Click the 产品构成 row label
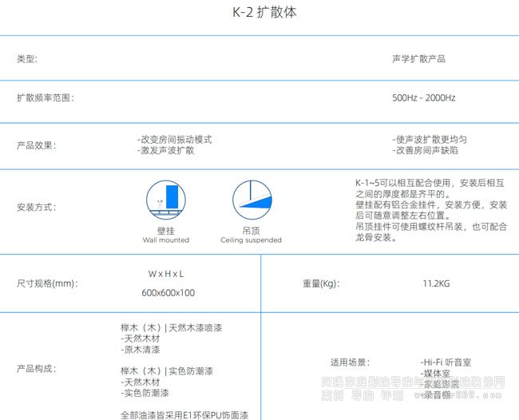Viewport: 519px width, 420px height. pyautogui.click(x=37, y=369)
